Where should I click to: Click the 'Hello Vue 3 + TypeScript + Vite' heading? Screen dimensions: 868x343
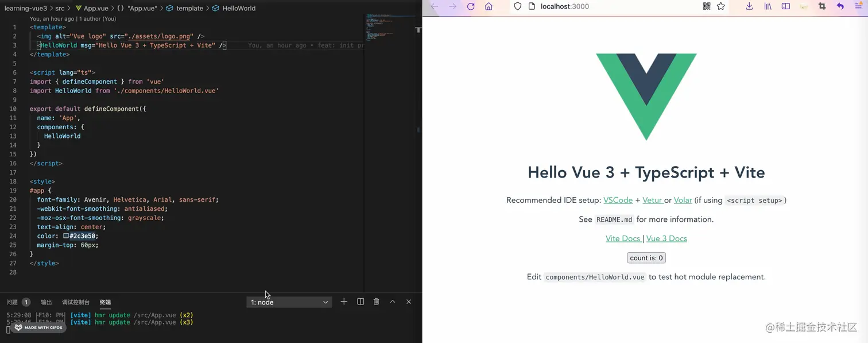coord(646,172)
